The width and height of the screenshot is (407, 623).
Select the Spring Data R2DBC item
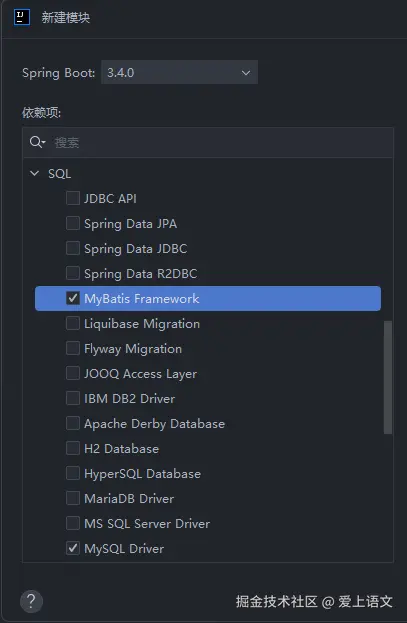point(140,274)
